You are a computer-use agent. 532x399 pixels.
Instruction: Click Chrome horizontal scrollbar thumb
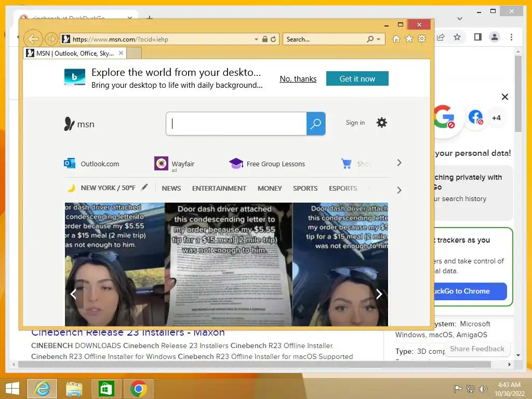255,364
